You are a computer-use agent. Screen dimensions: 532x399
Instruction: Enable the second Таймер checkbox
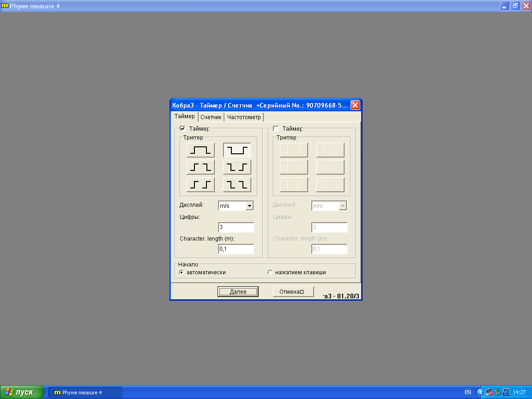276,128
